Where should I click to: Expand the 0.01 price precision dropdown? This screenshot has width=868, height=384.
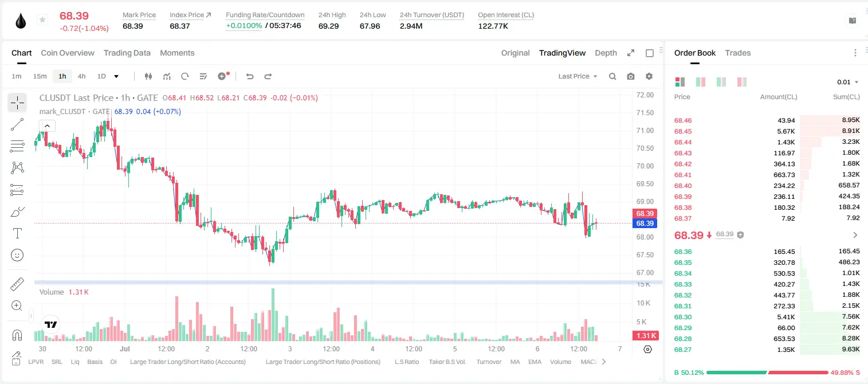847,82
